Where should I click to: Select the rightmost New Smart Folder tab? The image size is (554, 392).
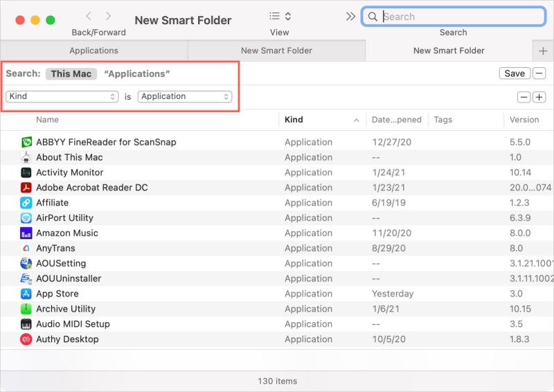click(x=449, y=51)
